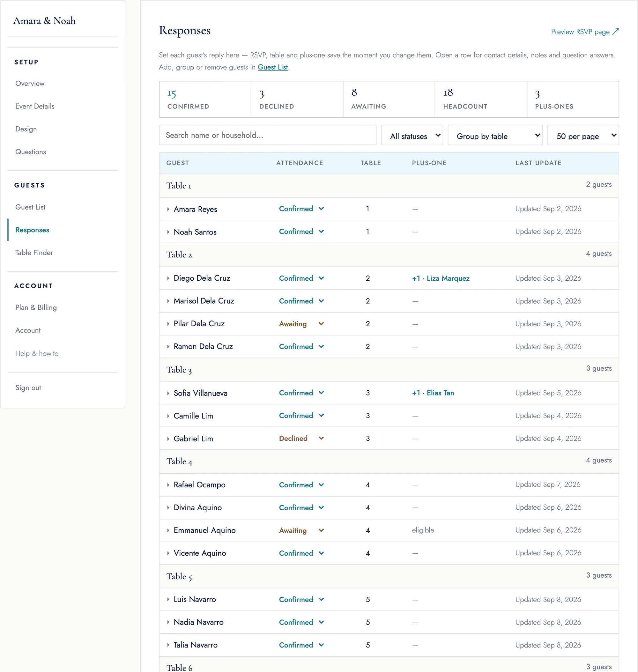Open the All statuses filter

(x=412, y=135)
